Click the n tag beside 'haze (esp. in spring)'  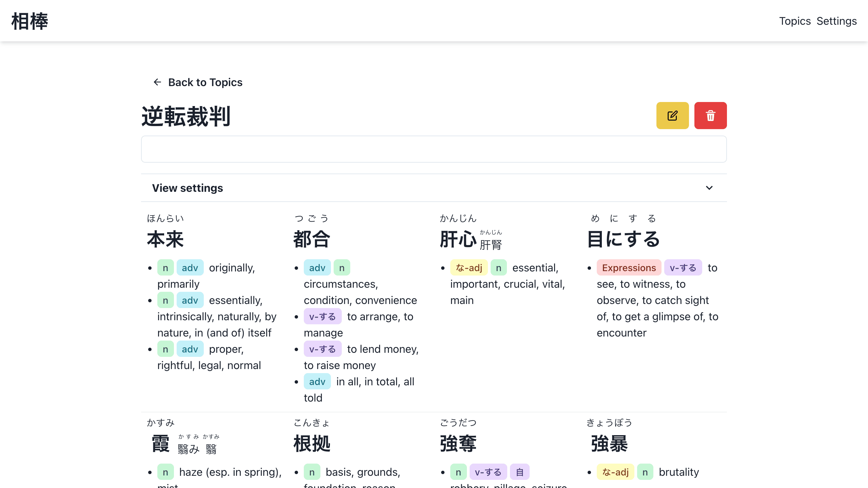(165, 472)
